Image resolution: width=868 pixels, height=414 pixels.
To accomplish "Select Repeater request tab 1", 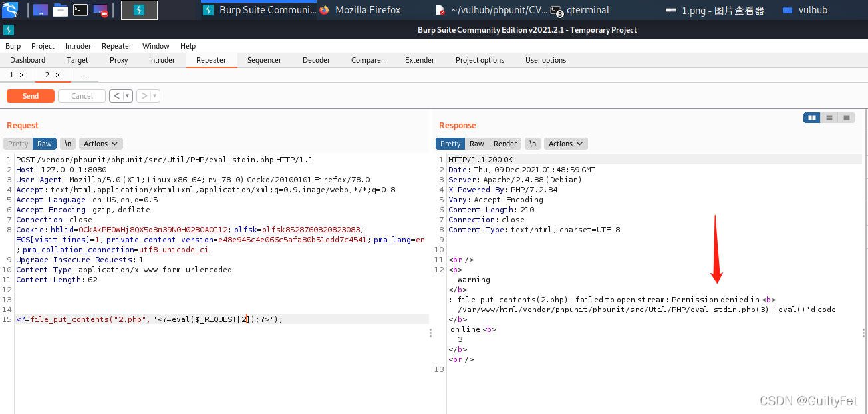I will (11, 75).
